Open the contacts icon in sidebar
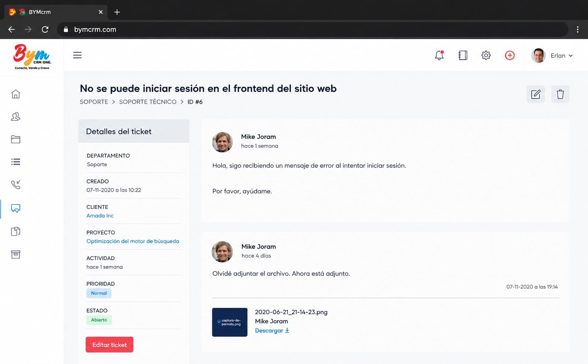Image resolution: width=588 pixels, height=364 pixels. pos(15,117)
